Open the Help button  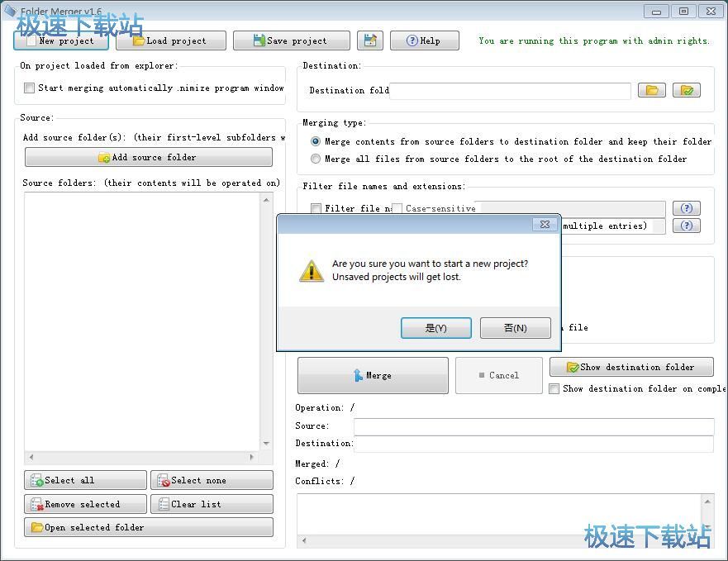coord(425,40)
